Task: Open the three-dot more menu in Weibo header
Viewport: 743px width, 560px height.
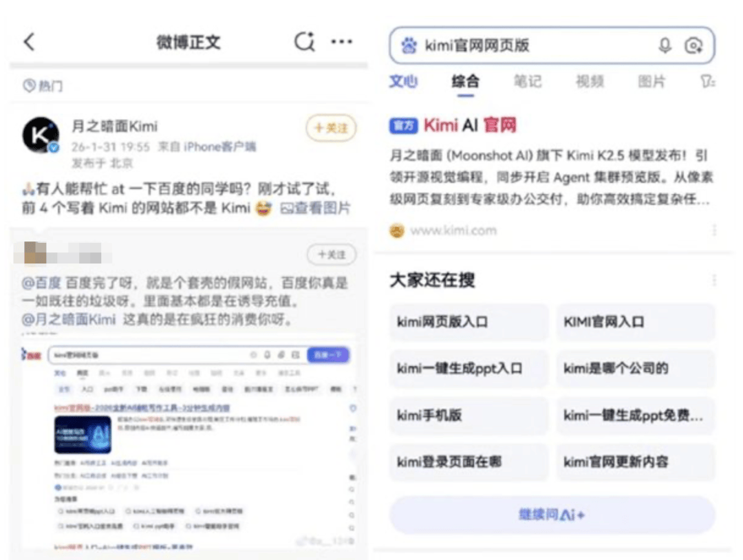Action: (x=342, y=42)
